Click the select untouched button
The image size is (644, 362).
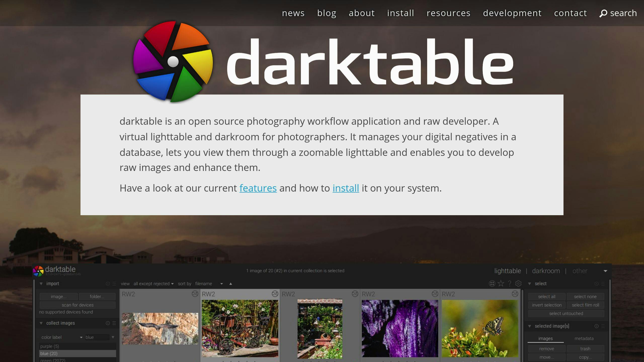(x=566, y=313)
